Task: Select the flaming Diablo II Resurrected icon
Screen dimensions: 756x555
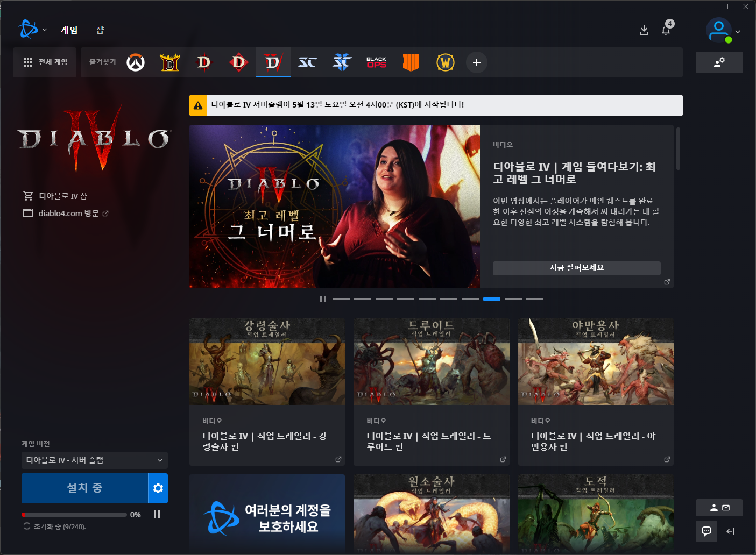Action: (x=170, y=62)
